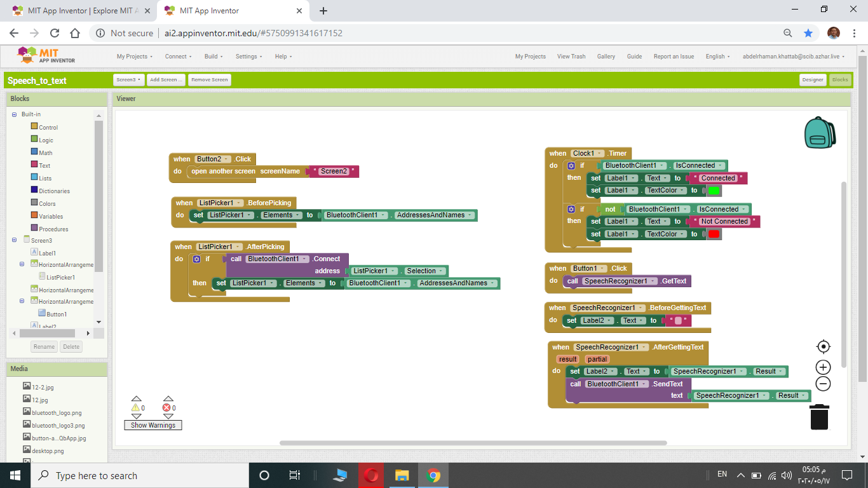Reload the page in Chrome
This screenshot has width=868, height=488.
(x=55, y=33)
